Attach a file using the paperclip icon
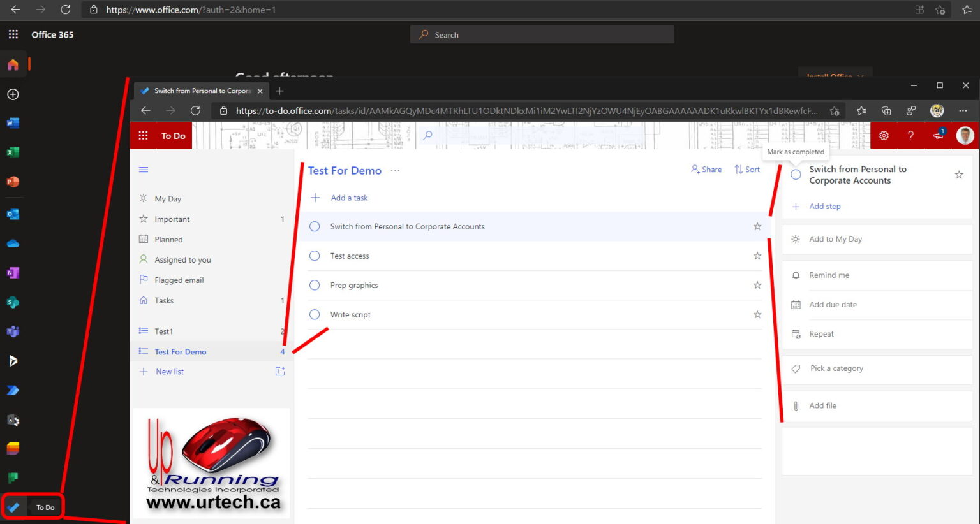This screenshot has width=980, height=524. [796, 405]
